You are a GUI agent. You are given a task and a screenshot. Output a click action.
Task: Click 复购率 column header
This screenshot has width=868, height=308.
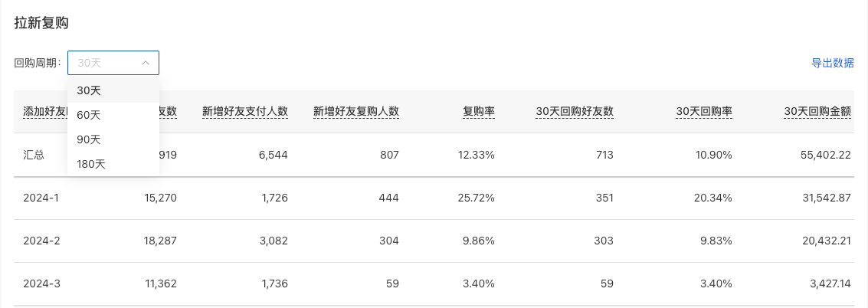tap(479, 111)
